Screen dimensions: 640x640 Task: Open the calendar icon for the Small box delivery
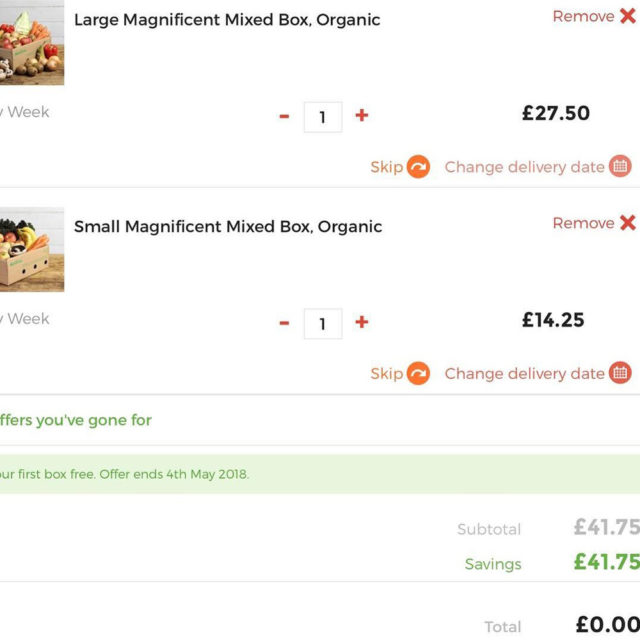(620, 373)
